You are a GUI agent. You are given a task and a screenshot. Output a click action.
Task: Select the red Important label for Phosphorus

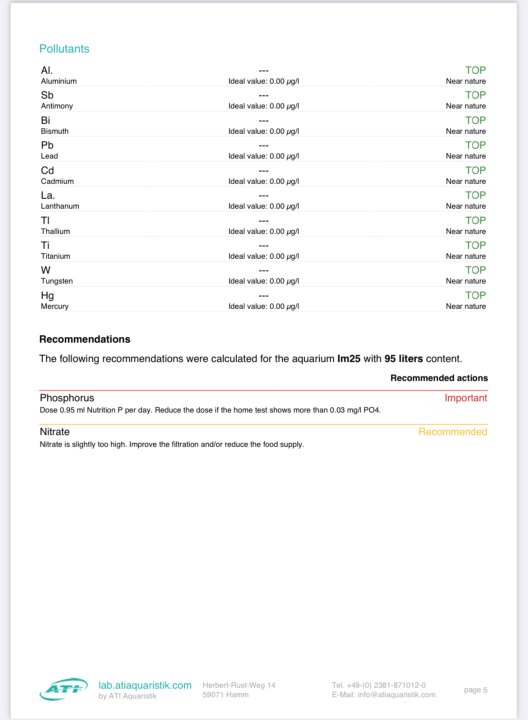click(466, 398)
